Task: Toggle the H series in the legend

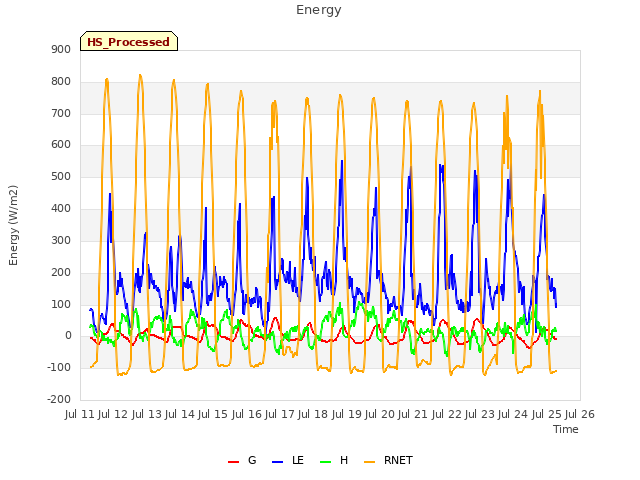Action: point(334,460)
